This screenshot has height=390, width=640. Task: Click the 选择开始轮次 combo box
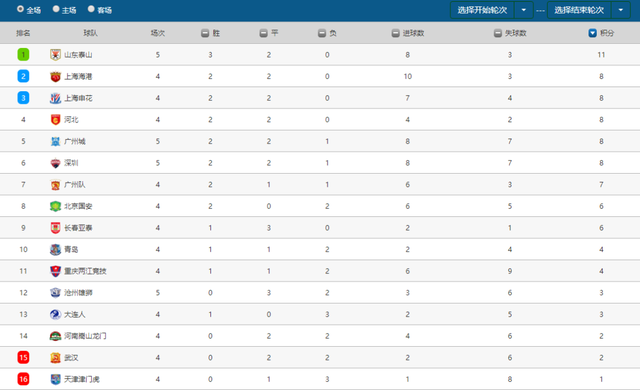[x=491, y=10]
